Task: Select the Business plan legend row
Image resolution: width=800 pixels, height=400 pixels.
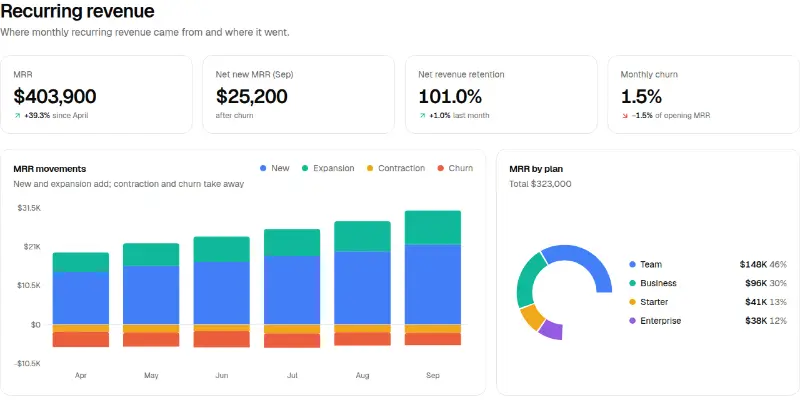Action: (x=708, y=283)
